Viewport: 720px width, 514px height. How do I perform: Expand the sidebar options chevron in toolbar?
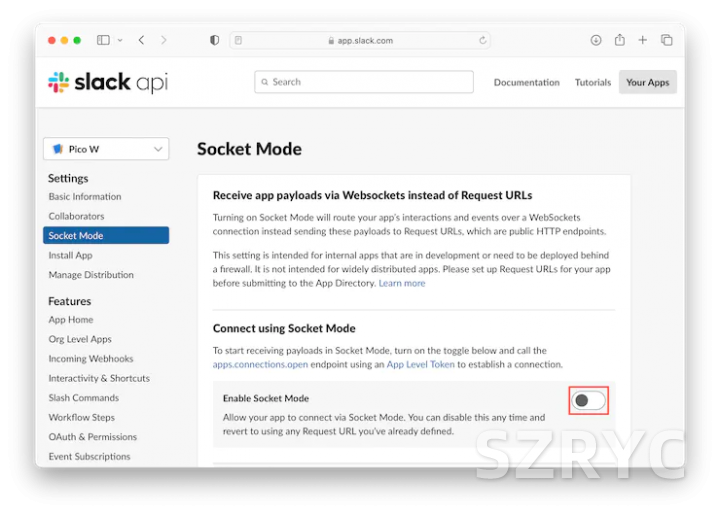[x=120, y=40]
